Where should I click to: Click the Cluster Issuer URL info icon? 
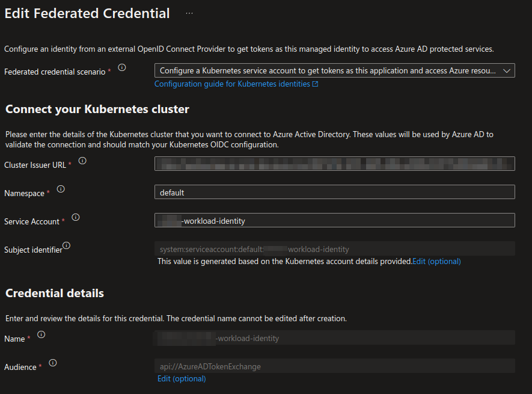[x=82, y=161]
